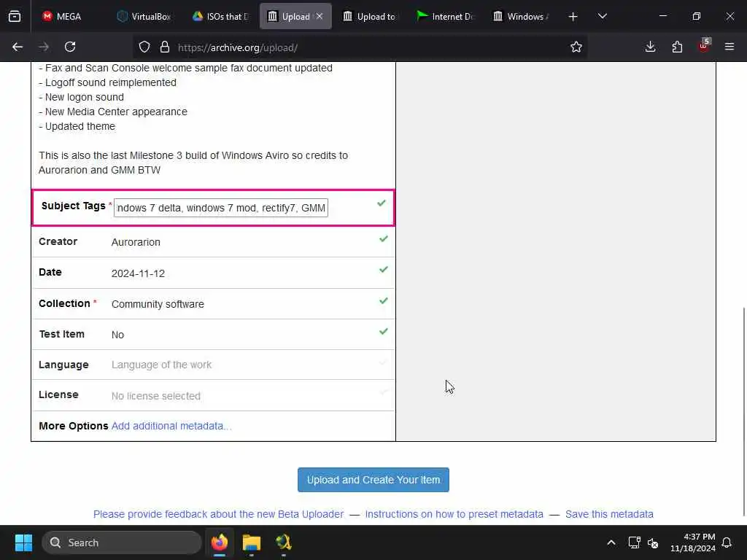Image resolution: width=747 pixels, height=560 pixels.
Task: Open the tracking protection shield icon
Action: tap(144, 47)
